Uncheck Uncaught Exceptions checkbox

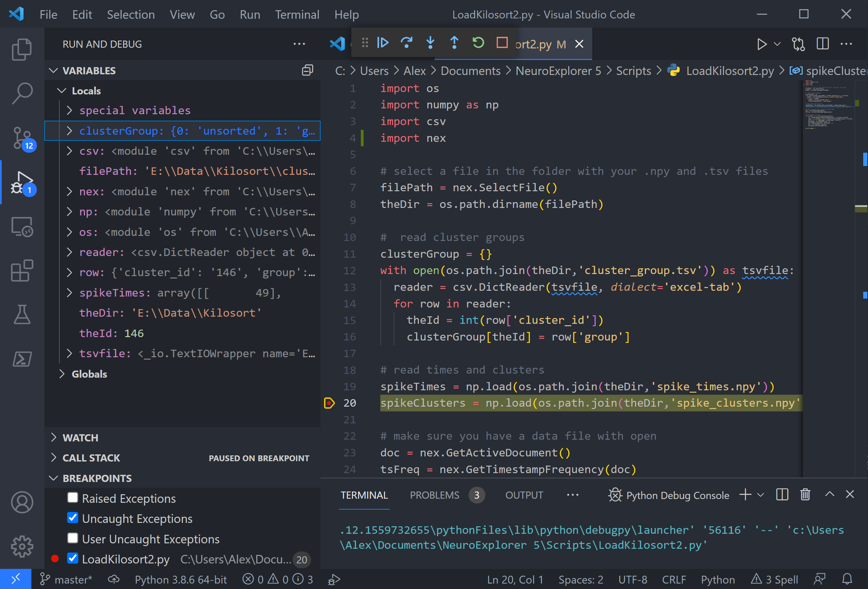(72, 518)
